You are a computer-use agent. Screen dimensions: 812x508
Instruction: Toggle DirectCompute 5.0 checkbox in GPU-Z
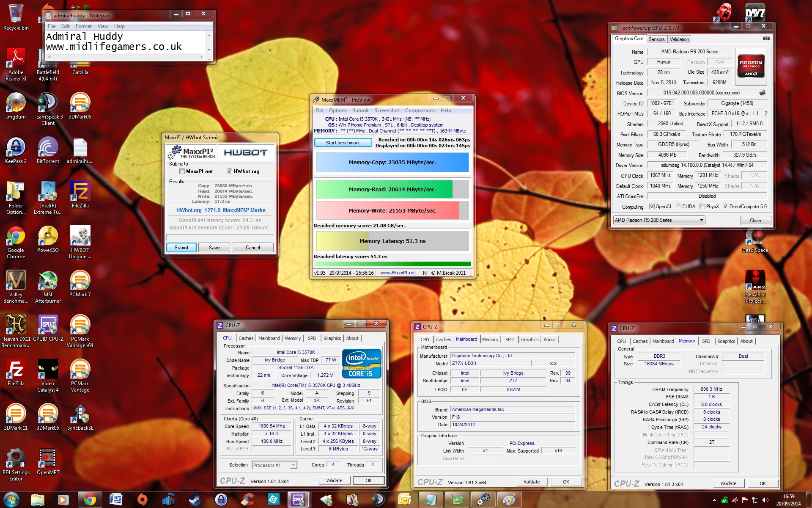725,207
